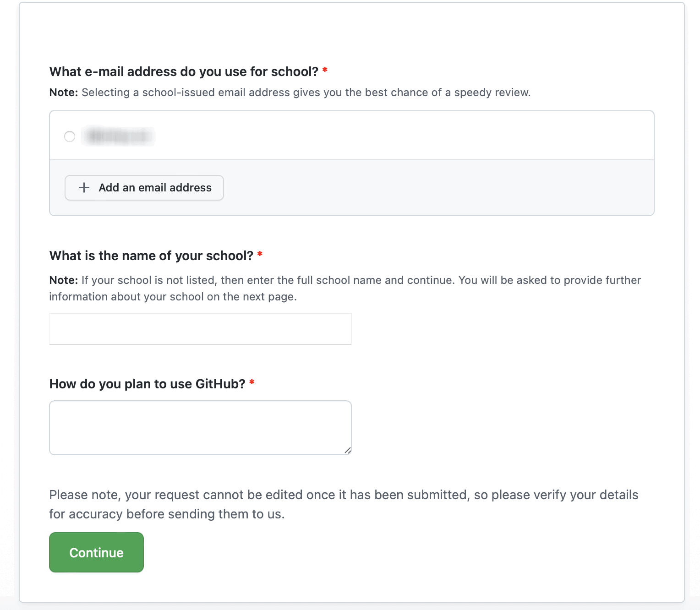
Task: Focus the school name input field
Action: click(x=200, y=329)
